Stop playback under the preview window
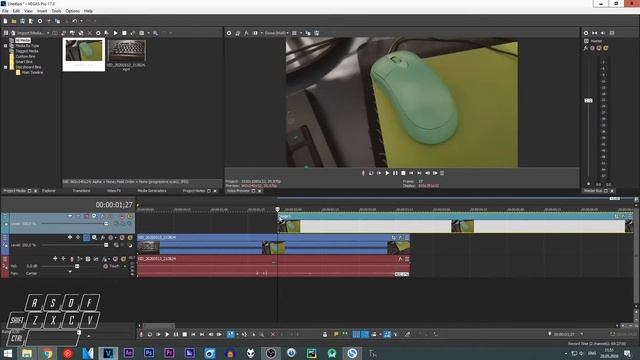The height and width of the screenshot is (360, 640). (x=403, y=173)
